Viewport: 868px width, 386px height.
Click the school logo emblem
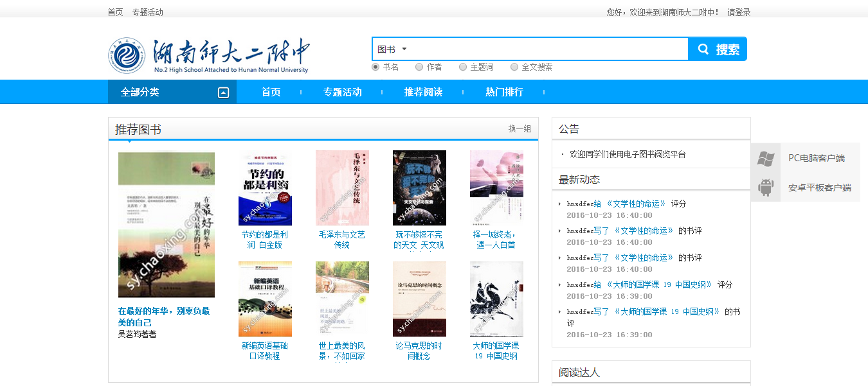127,56
